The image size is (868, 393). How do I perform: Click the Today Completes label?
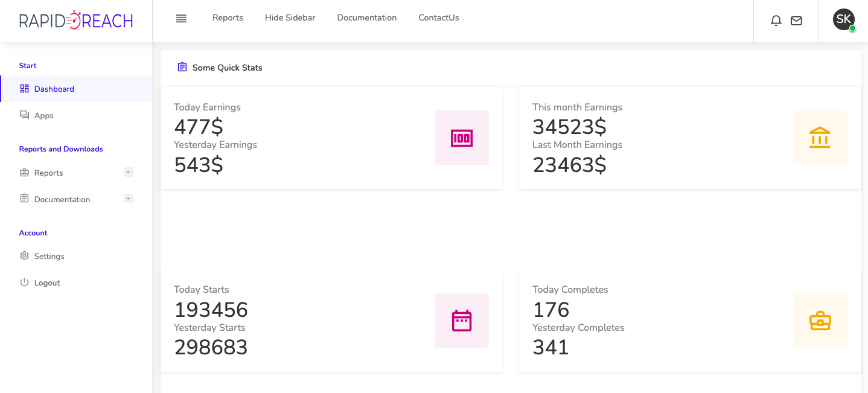[x=570, y=290]
